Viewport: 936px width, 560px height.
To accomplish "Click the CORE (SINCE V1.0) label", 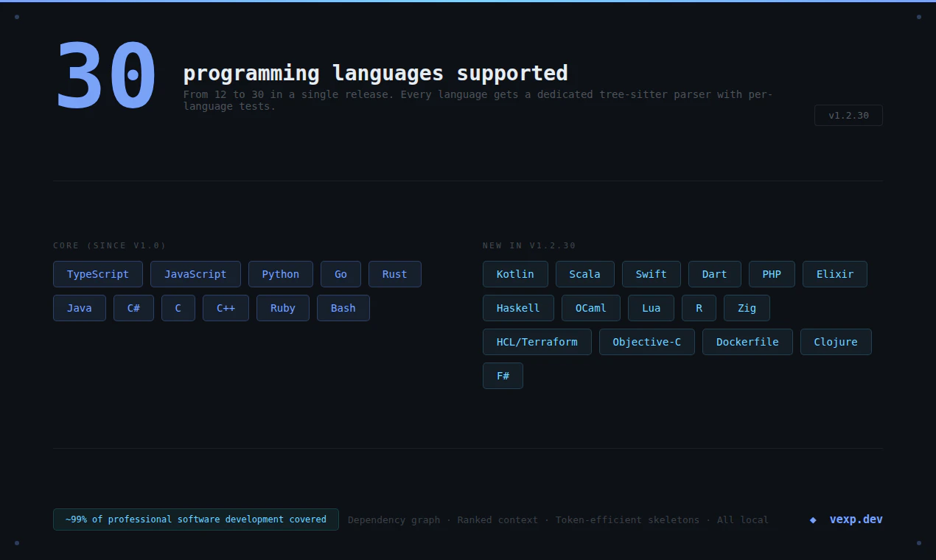I will point(110,245).
